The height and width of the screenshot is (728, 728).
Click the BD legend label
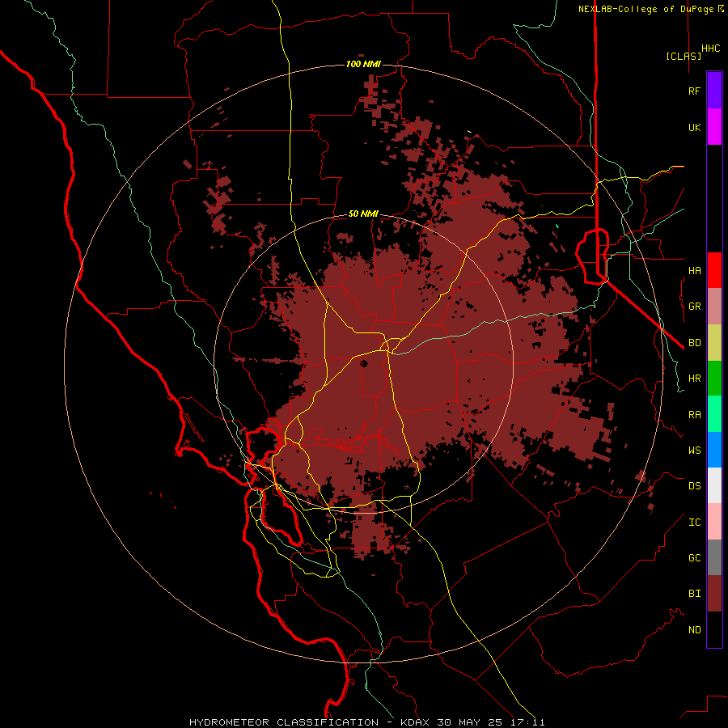[694, 343]
